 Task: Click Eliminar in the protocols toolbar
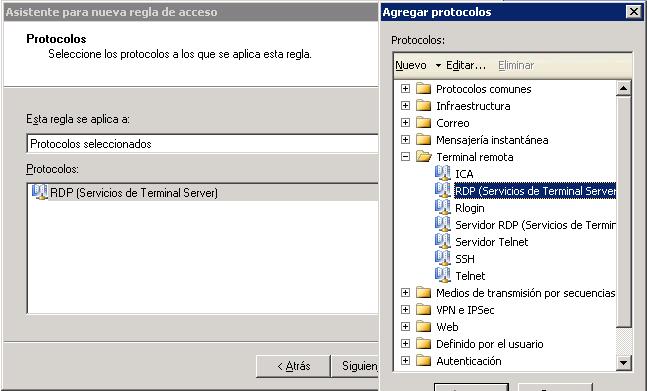tap(516, 65)
